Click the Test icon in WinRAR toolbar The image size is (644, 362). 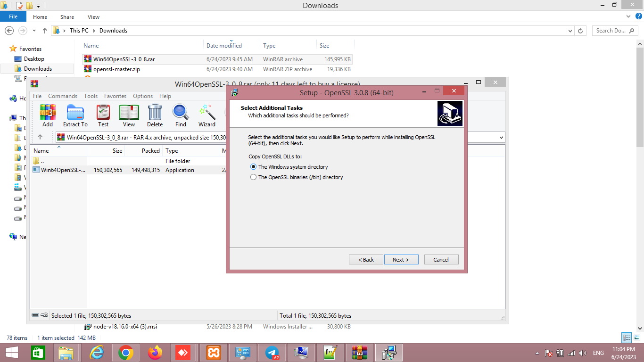point(103,115)
